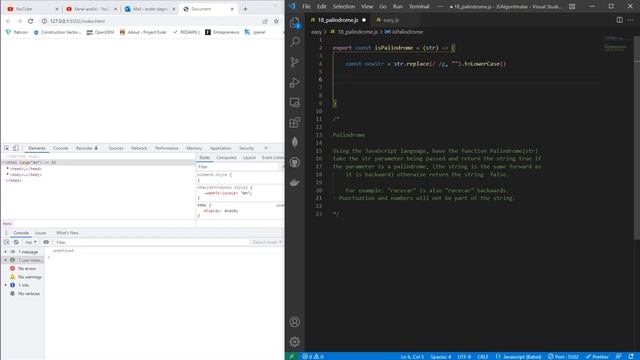640x360 pixels.
Task: Show or hide the console sidebar
Action: pos(7,242)
